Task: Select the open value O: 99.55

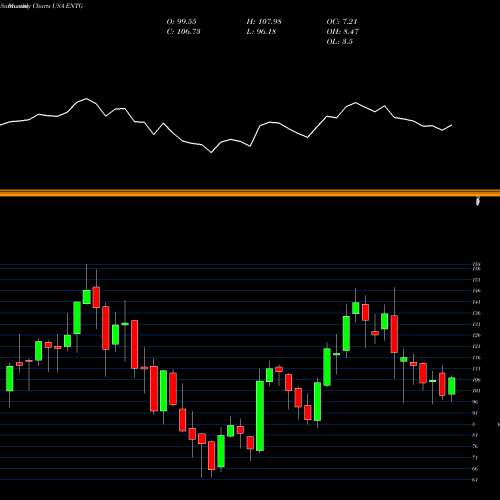Action: point(181,22)
